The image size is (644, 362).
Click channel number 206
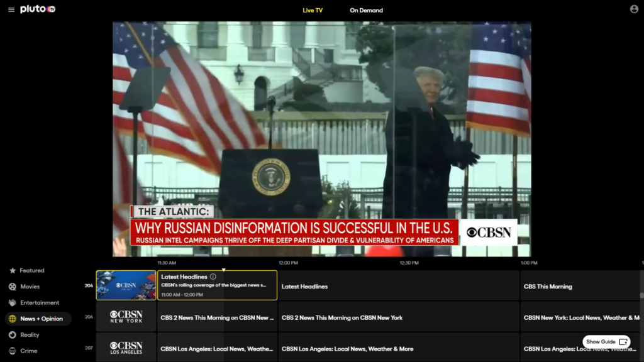89,317
